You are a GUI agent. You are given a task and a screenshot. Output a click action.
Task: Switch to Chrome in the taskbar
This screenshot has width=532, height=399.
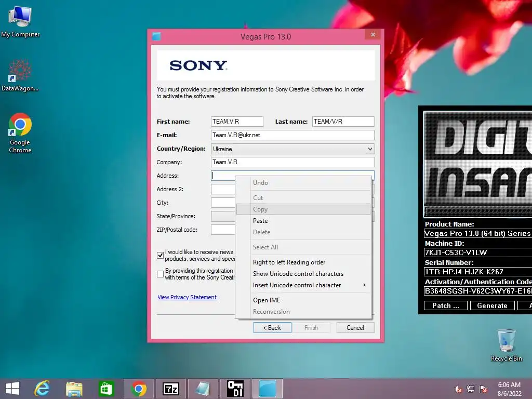[138, 389]
